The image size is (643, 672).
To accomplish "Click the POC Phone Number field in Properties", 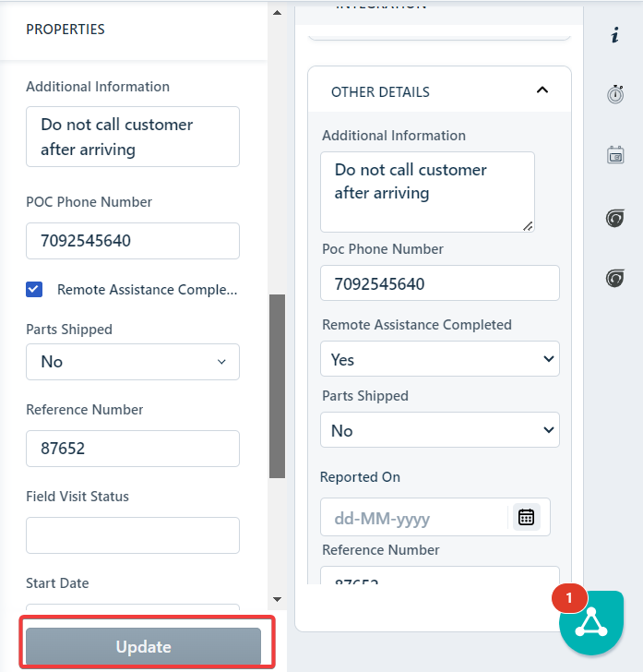I will pyautogui.click(x=133, y=241).
